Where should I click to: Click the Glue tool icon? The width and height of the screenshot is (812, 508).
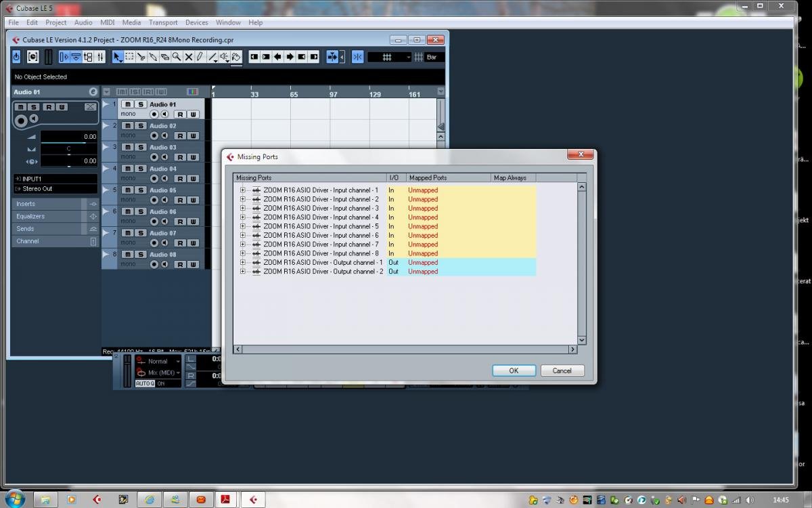tap(153, 57)
